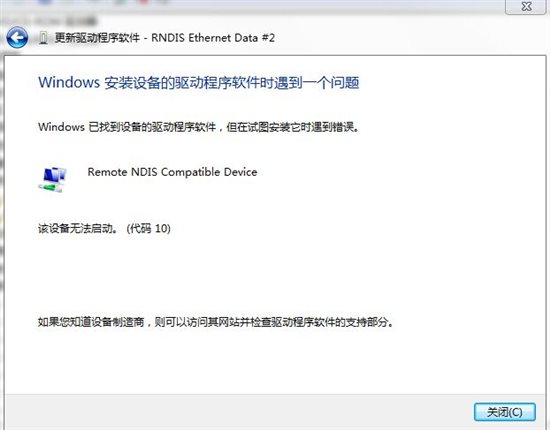The height and width of the screenshot is (430, 550).
Task: Click the 但在试图安装它时遇到错误 phrase
Action: pyautogui.click(x=293, y=127)
